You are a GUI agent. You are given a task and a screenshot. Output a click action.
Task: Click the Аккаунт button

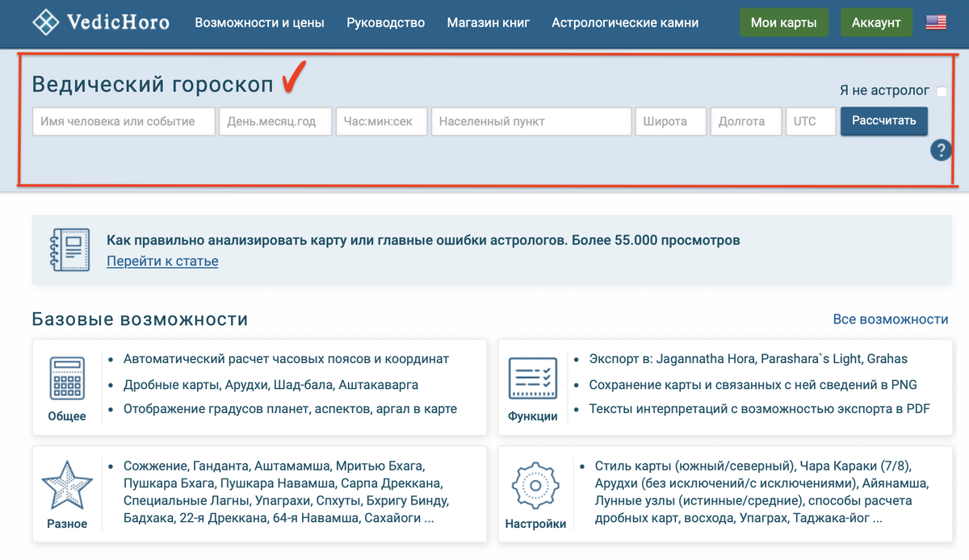point(876,23)
